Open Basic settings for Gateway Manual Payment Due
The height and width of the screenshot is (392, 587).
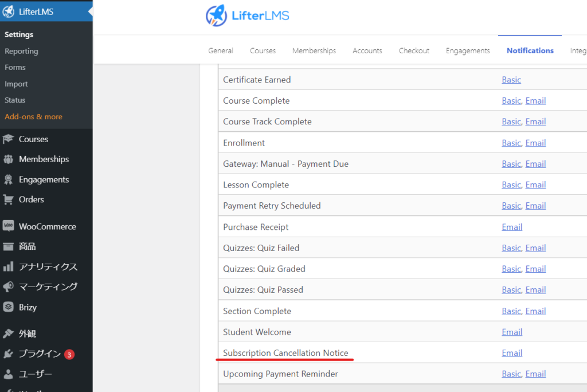click(511, 164)
